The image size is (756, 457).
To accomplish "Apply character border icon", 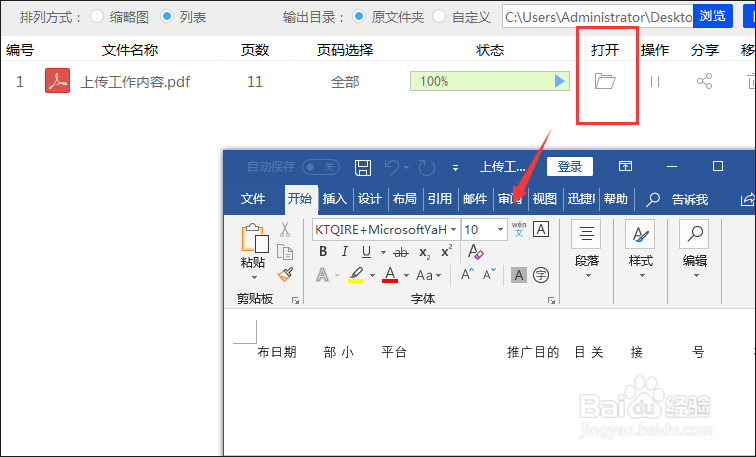I will [541, 229].
